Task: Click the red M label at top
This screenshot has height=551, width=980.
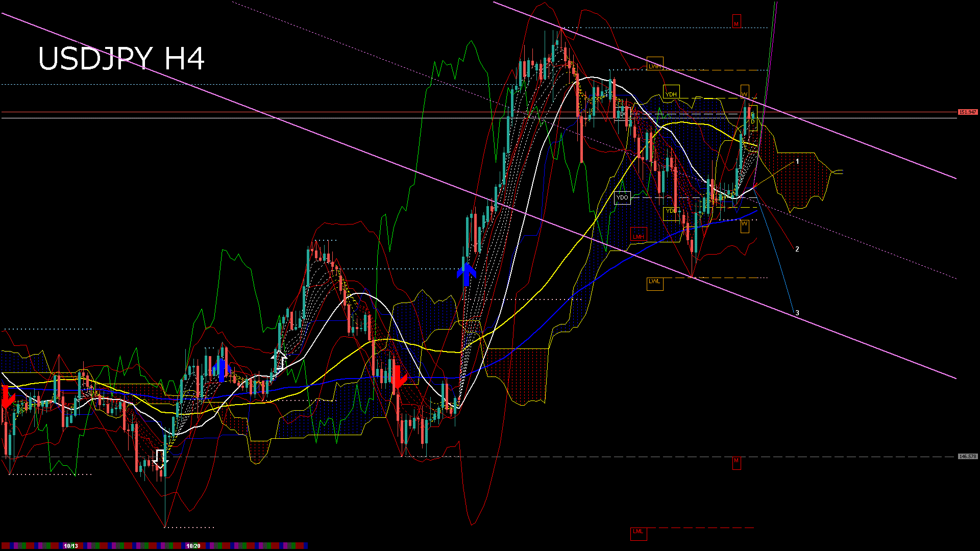Action: click(x=736, y=22)
